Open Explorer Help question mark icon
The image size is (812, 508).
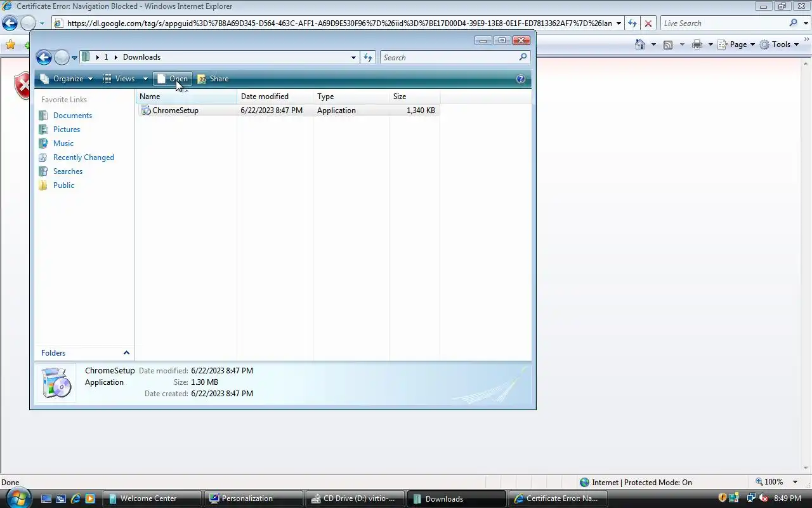point(521,79)
